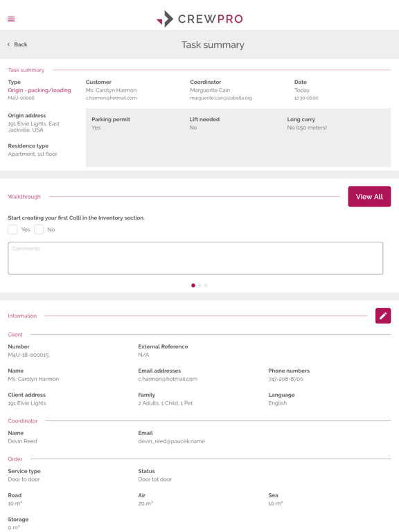This screenshot has width=399, height=532.
Task: Click the Storage volume 0 m³
Action: [14, 528]
